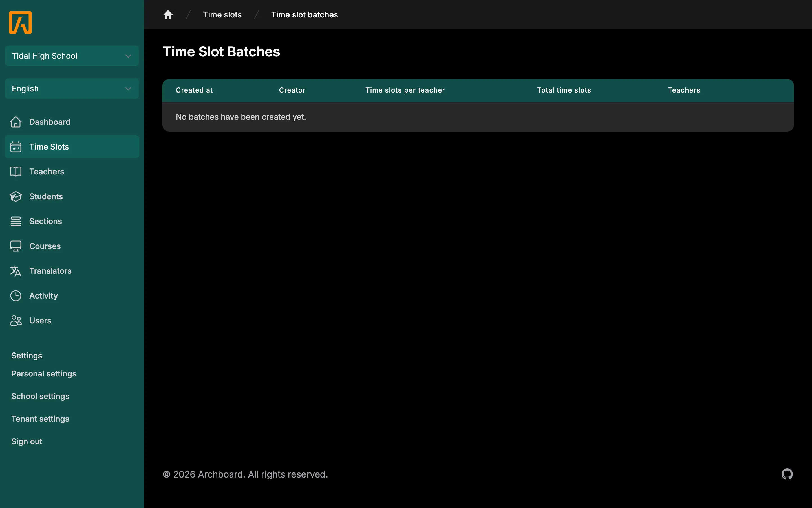Click the Time Slot Batches page heading
Image resolution: width=812 pixels, height=508 pixels.
[221, 52]
